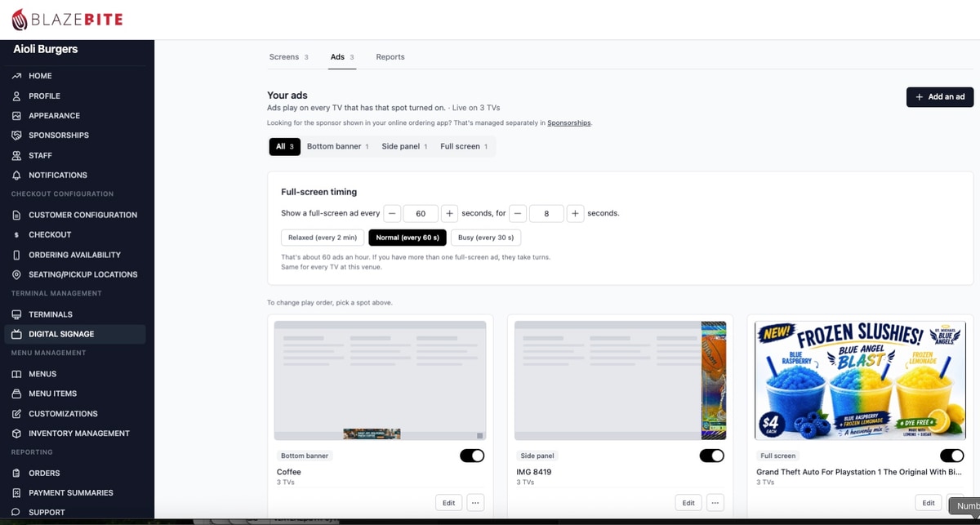Click the Seating/Pickup Locations pin icon
This screenshot has height=525, width=980.
coord(16,274)
